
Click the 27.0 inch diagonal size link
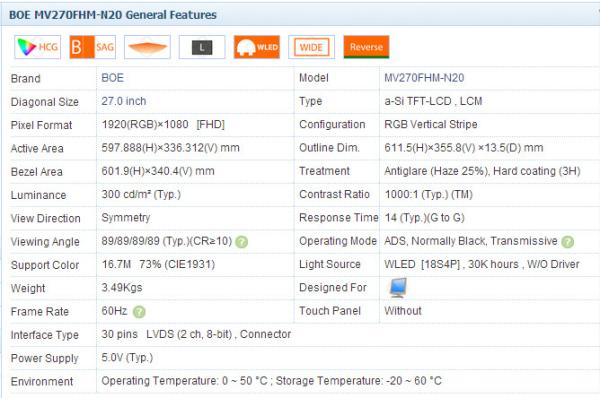click(124, 101)
